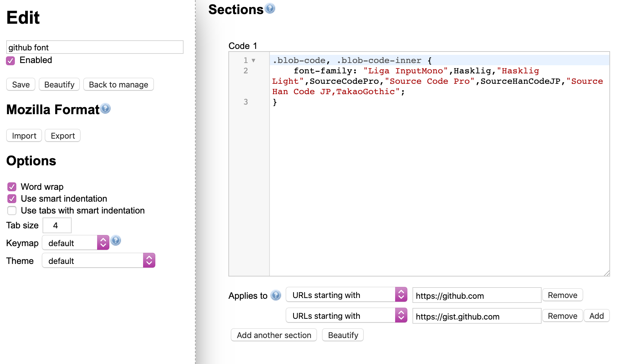Click Add another section
Screen dimensions: 619x364
pyautogui.click(x=274, y=335)
